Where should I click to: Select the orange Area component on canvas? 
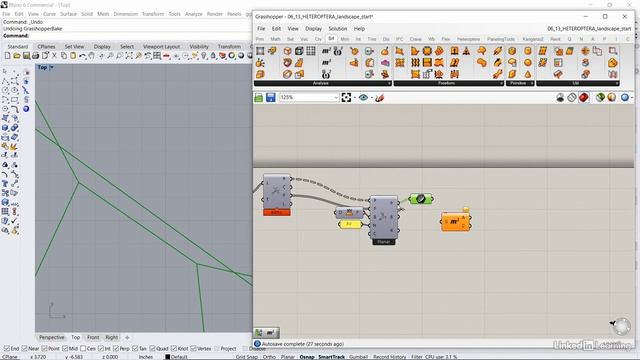tap(456, 222)
